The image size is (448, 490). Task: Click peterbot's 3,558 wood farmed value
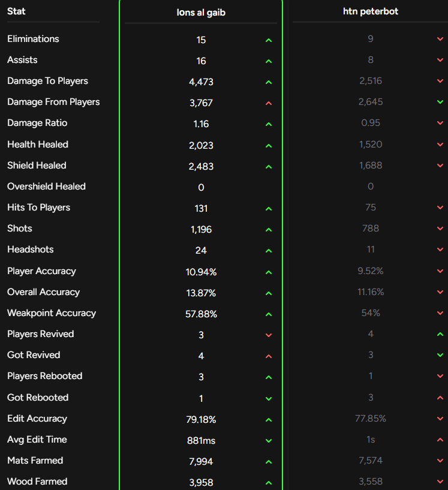[371, 481]
